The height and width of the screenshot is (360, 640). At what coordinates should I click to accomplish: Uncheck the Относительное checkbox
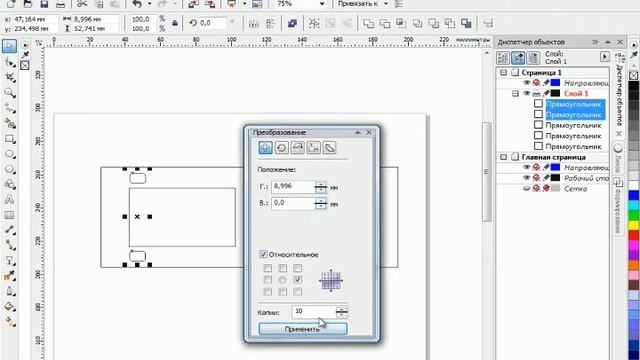coord(263,254)
